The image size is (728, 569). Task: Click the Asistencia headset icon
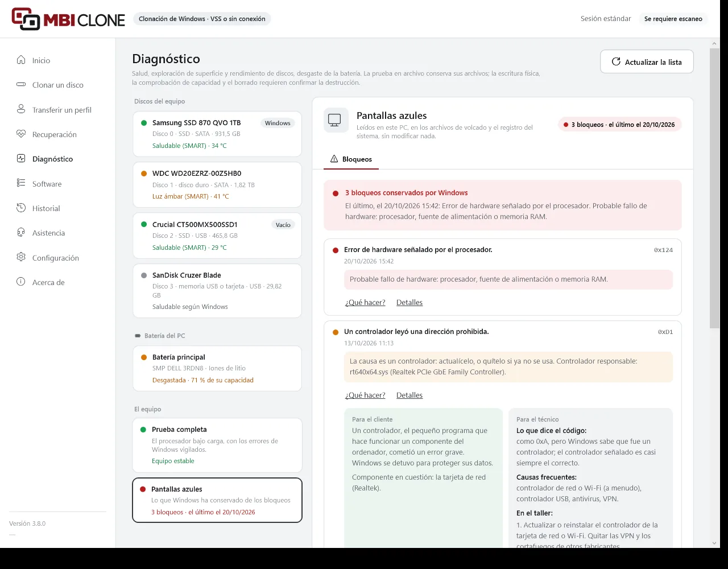[x=21, y=232]
